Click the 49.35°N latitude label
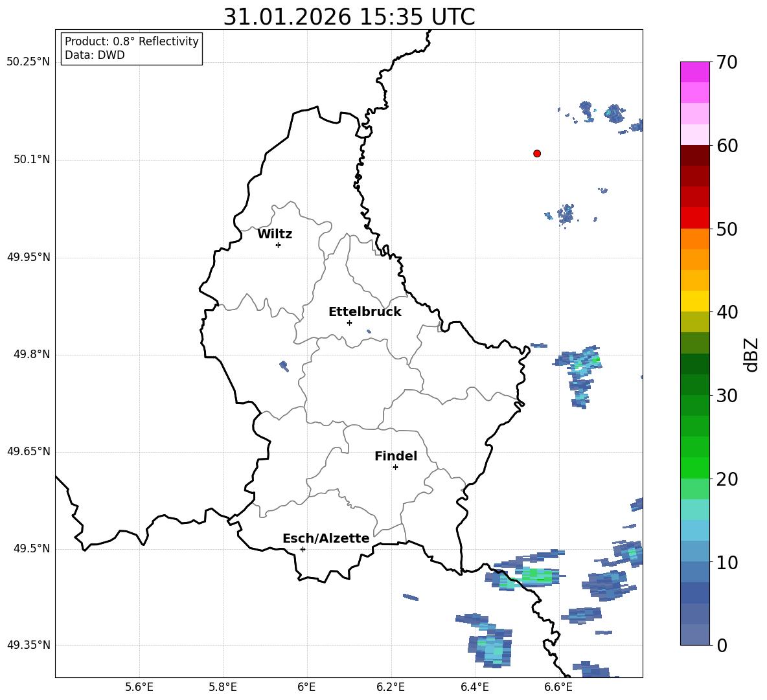 29,645
